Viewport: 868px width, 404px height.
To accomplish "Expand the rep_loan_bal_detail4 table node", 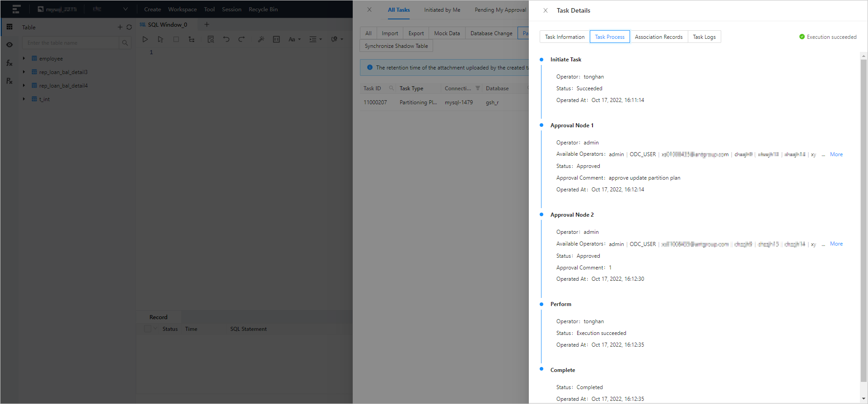I will pos(24,85).
